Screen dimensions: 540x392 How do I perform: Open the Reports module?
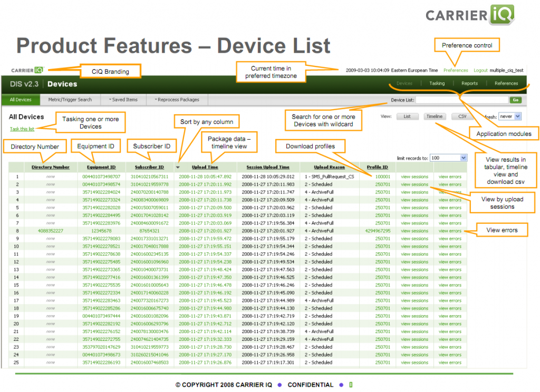(469, 83)
